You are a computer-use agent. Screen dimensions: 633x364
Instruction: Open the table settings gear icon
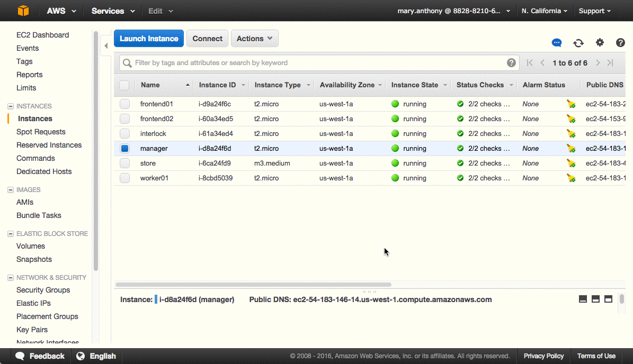click(x=600, y=43)
